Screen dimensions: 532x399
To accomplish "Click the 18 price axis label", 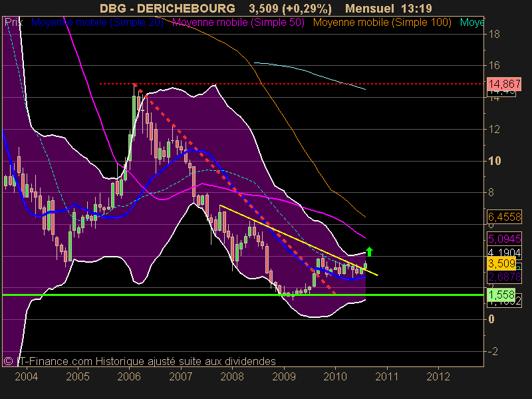I will click(x=494, y=34).
